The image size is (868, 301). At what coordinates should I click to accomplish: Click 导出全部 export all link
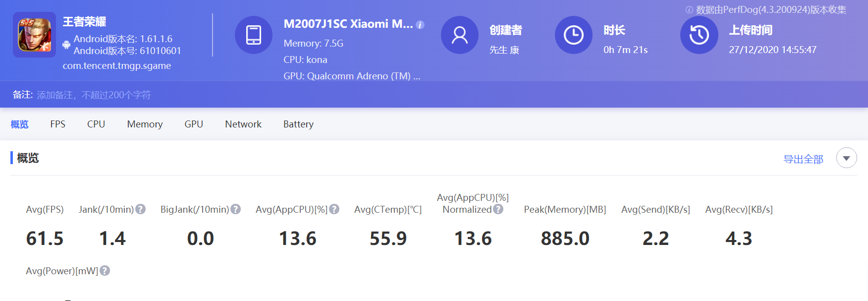point(803,159)
